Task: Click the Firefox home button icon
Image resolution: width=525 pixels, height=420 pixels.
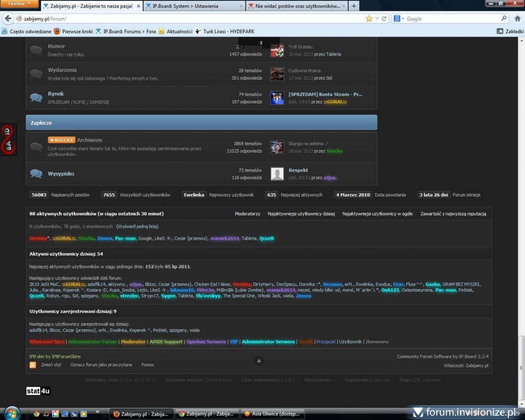Action: click(x=518, y=19)
